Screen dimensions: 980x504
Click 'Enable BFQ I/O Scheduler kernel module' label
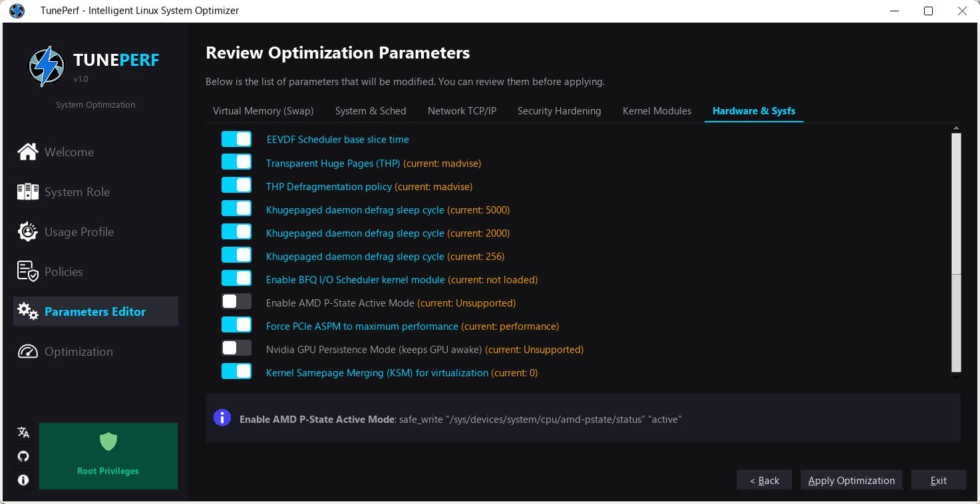pyautogui.click(x=355, y=279)
